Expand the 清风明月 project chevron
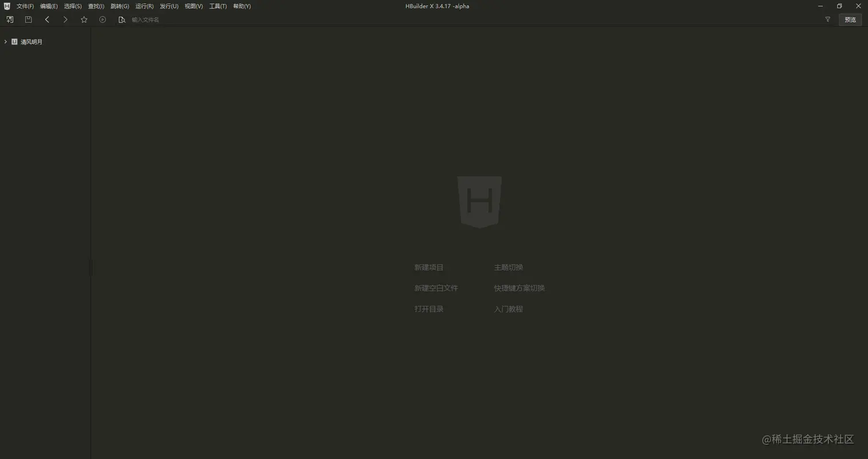The width and height of the screenshot is (868, 459). (5, 42)
